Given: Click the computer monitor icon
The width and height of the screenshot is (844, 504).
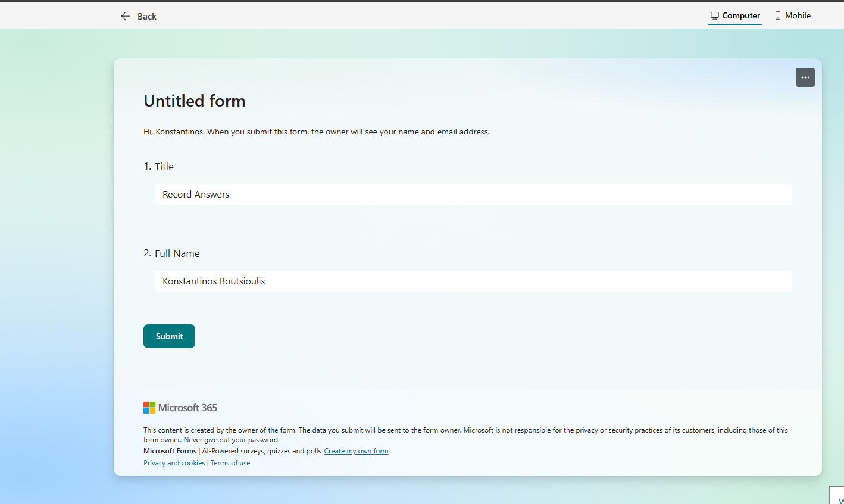Looking at the screenshot, I should click(x=715, y=16).
